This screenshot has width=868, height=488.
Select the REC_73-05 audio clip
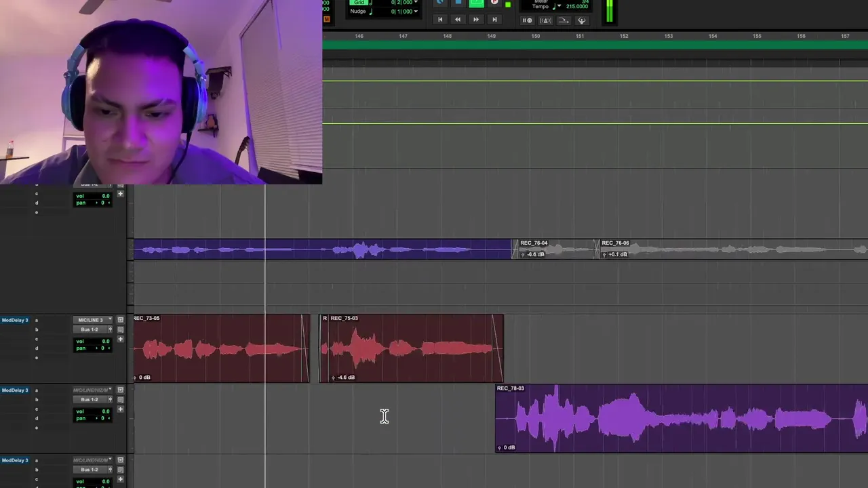click(x=220, y=348)
